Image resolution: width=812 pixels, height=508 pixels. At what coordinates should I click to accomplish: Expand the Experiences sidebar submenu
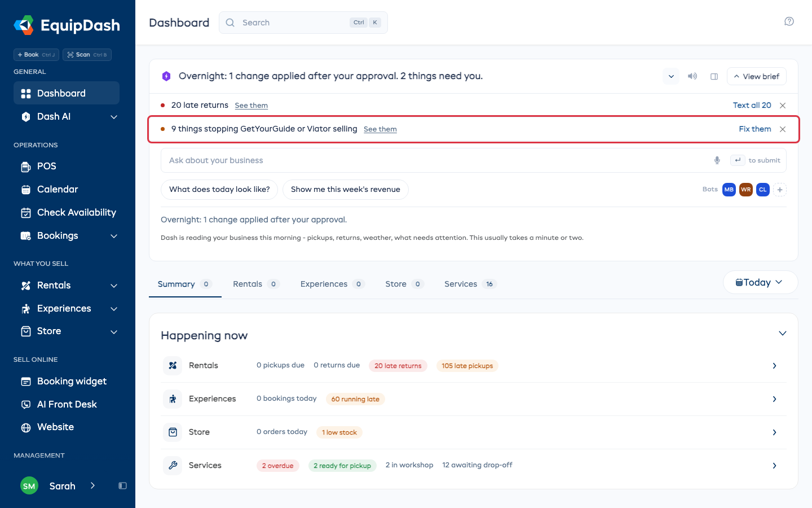tap(114, 309)
